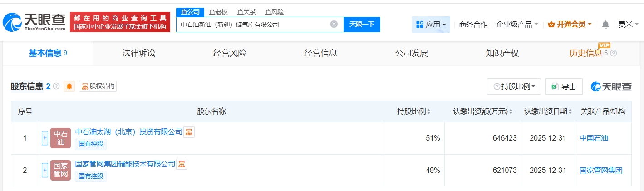644x191 pixels.
Task: Click help icon beside 历史信息 tab
Action: (x=614, y=53)
